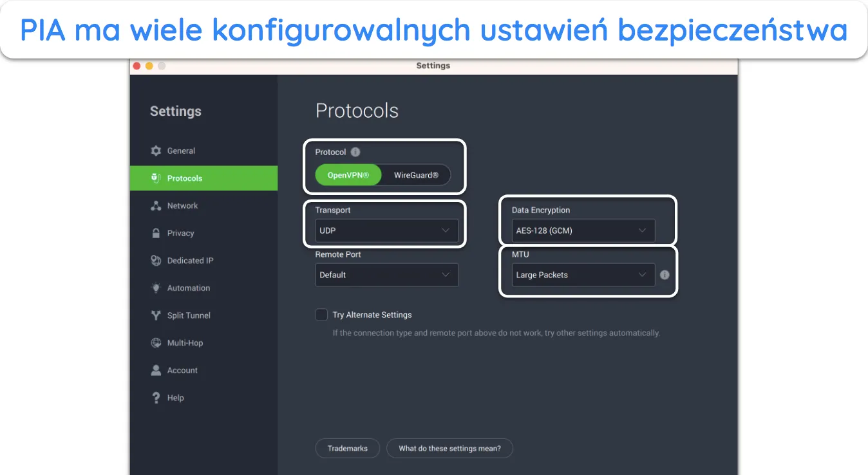Open the Help section label
This screenshot has height=475, width=868.
click(x=176, y=398)
